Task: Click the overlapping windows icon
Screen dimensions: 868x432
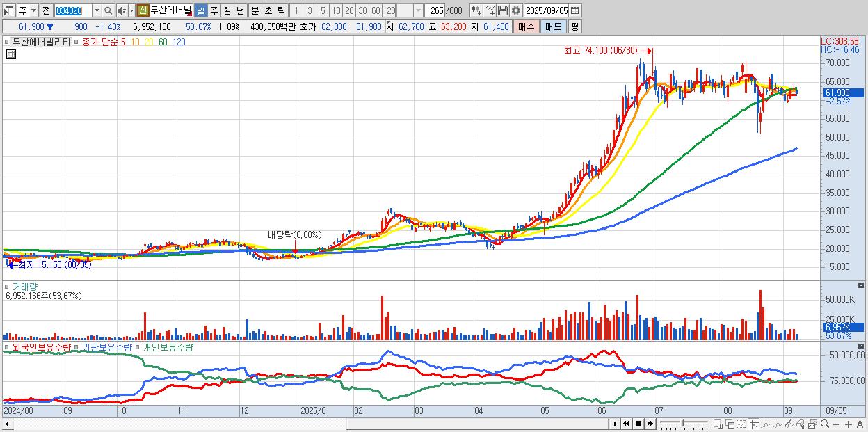Action: coord(730,424)
